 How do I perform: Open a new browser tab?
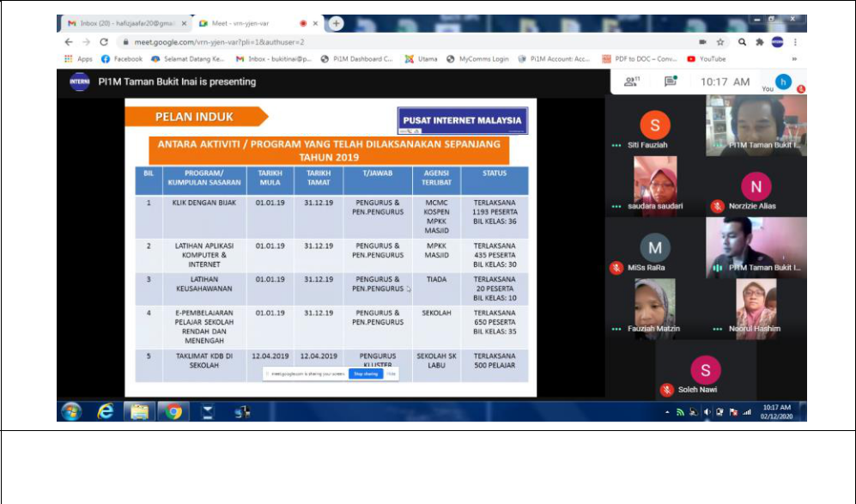pos(336,23)
